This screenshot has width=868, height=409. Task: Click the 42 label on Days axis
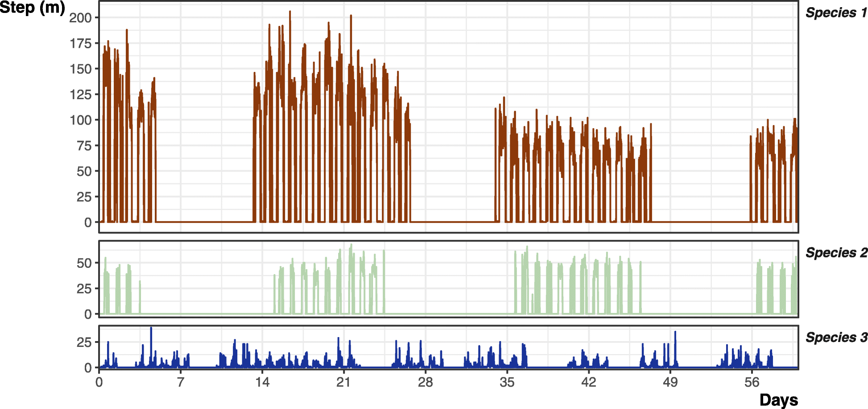[x=589, y=382]
